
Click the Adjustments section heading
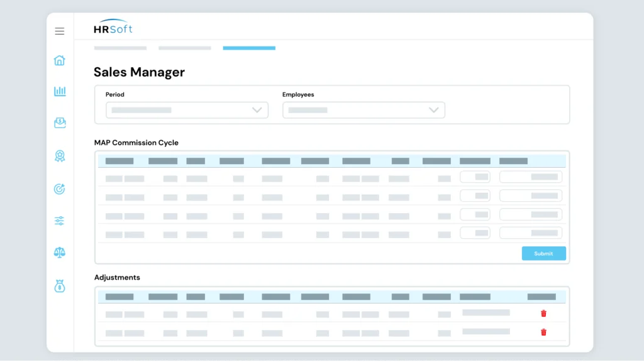coord(117,277)
